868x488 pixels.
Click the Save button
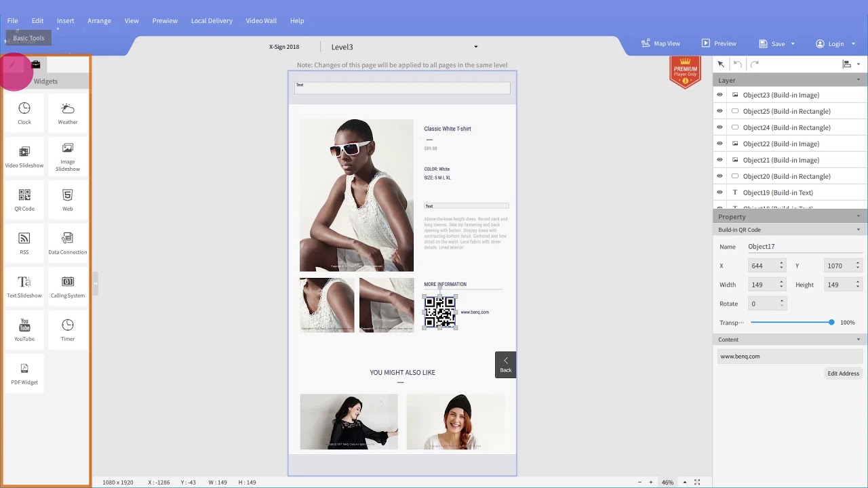(772, 43)
